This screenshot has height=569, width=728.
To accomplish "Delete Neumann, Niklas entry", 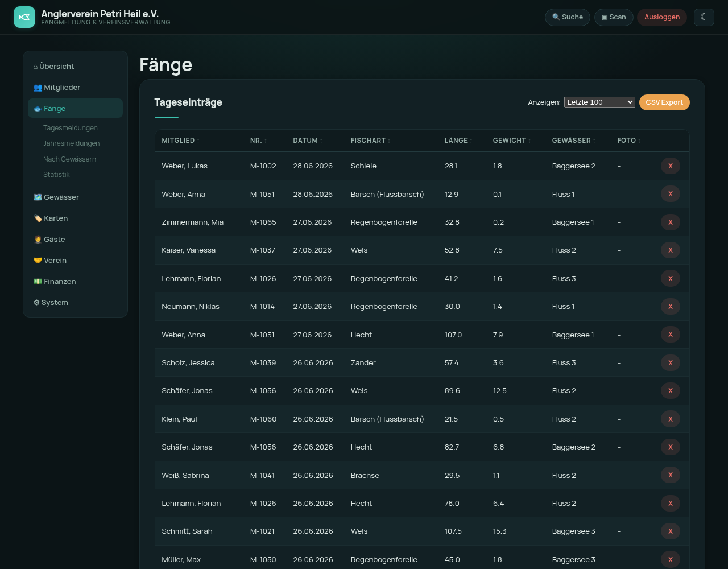I will (671, 307).
